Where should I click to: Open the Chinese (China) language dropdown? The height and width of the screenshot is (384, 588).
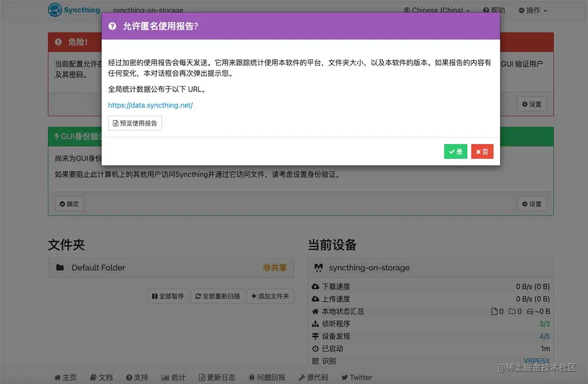click(436, 9)
